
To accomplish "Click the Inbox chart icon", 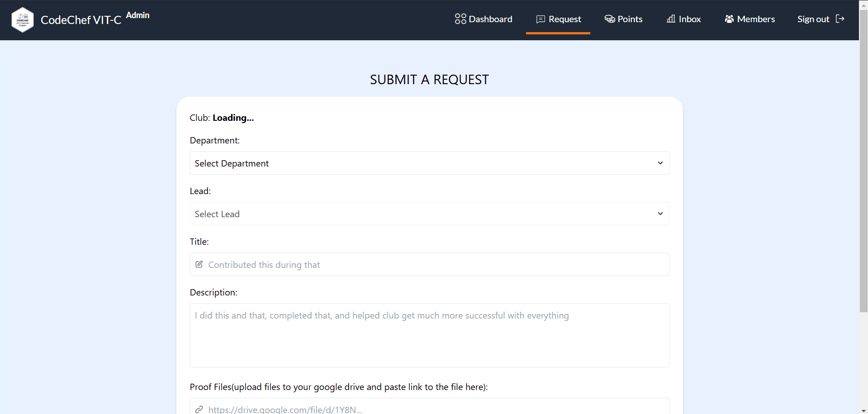I will 671,19.
